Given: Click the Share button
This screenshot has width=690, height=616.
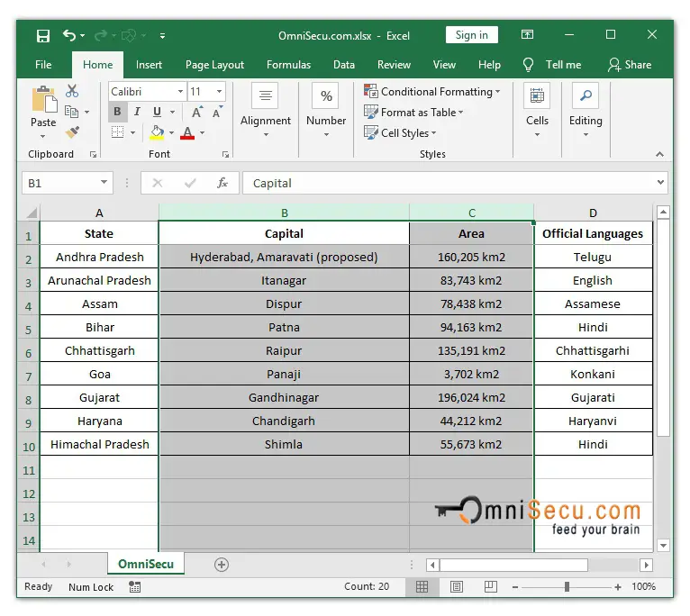Looking at the screenshot, I should point(630,65).
